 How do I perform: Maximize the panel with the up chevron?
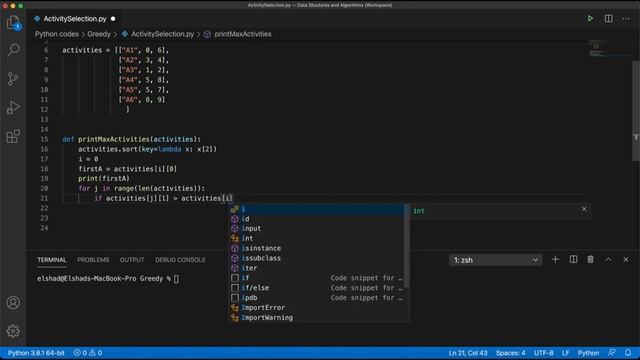pos(608,260)
